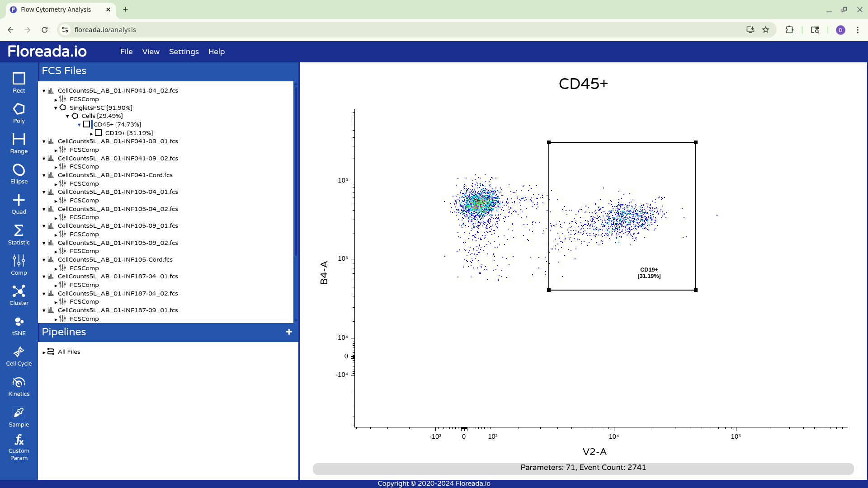The width and height of the screenshot is (868, 488).
Task: Open the Settings menu
Action: 184,52
